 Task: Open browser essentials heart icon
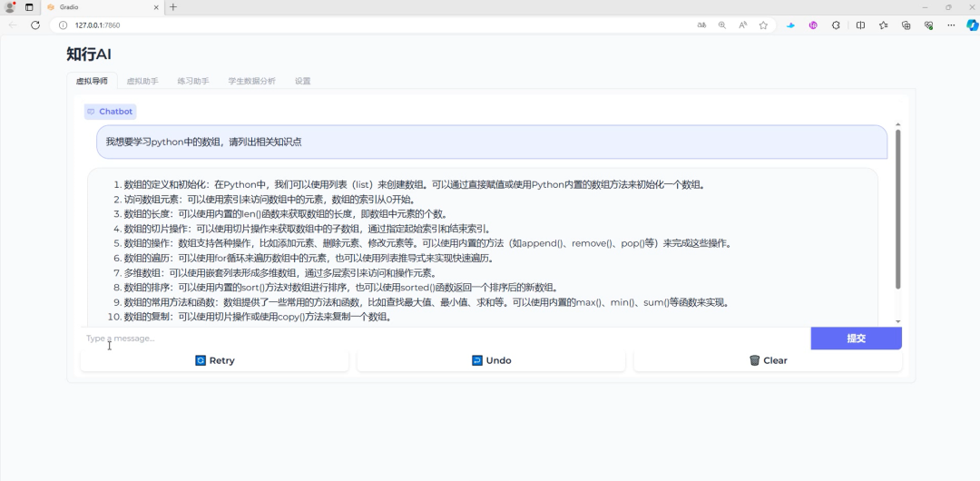click(929, 25)
